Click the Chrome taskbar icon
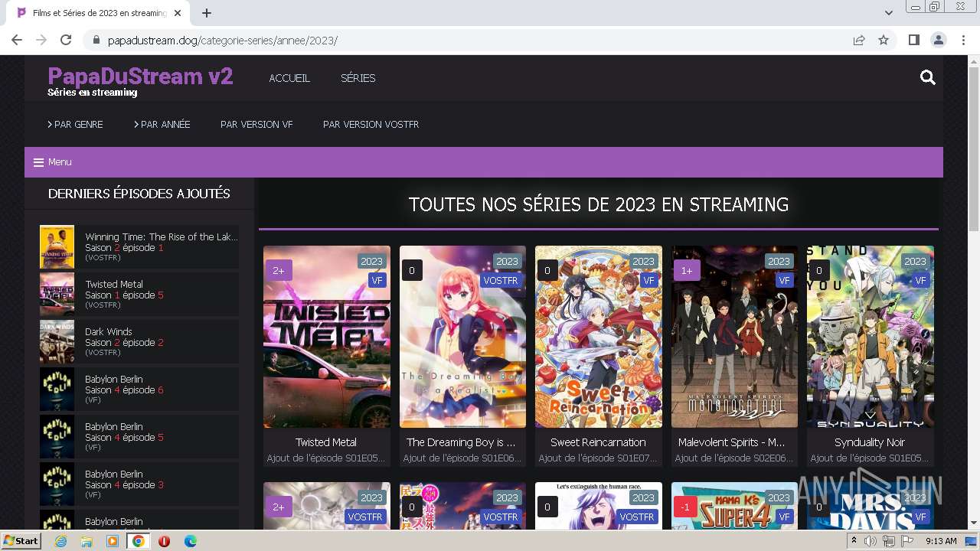The height and width of the screenshot is (551, 980). [x=139, y=541]
